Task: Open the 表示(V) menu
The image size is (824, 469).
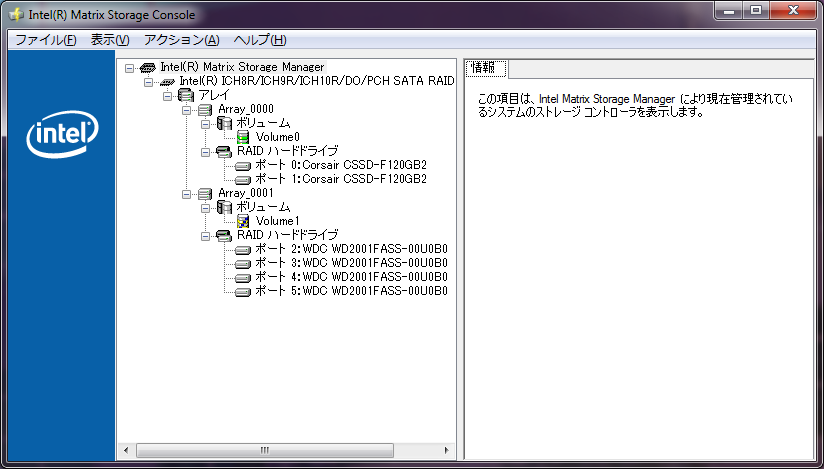Action: [x=110, y=40]
